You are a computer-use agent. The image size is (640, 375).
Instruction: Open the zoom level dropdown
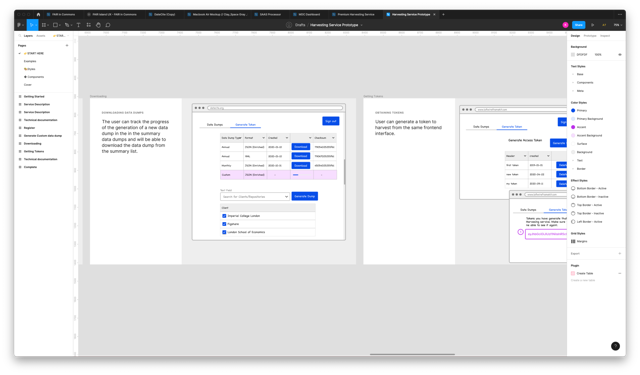pyautogui.click(x=618, y=25)
